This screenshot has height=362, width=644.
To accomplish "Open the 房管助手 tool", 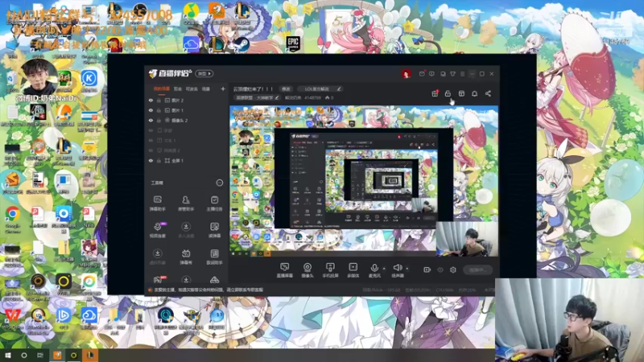I will 186,204.
